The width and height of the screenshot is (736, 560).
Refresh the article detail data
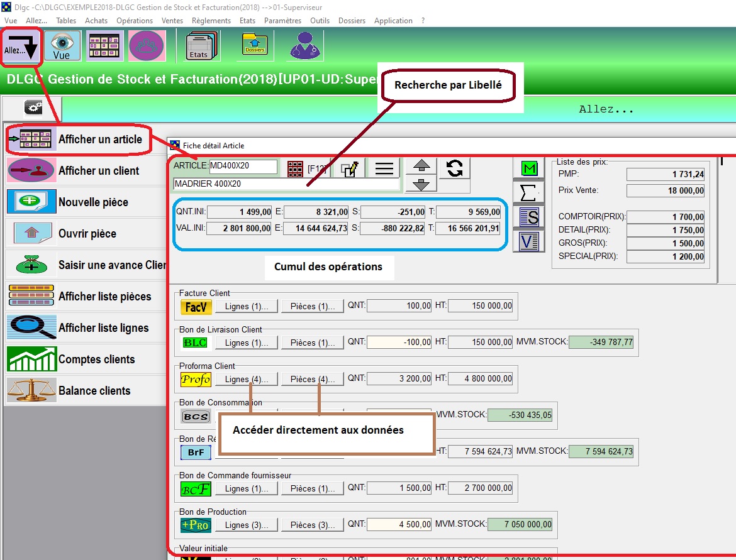(x=454, y=168)
